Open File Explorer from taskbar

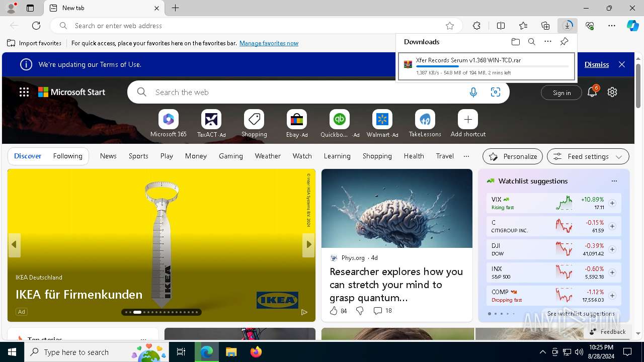point(231,352)
